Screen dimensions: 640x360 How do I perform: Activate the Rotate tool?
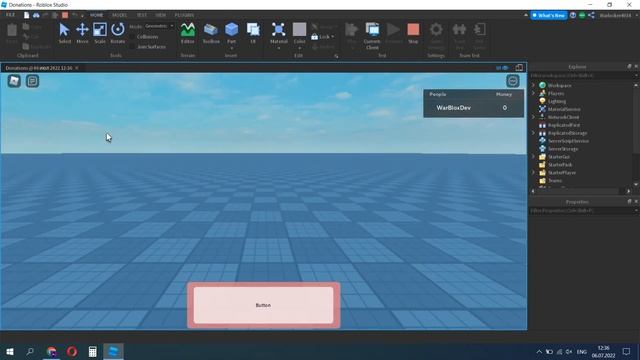(x=118, y=33)
